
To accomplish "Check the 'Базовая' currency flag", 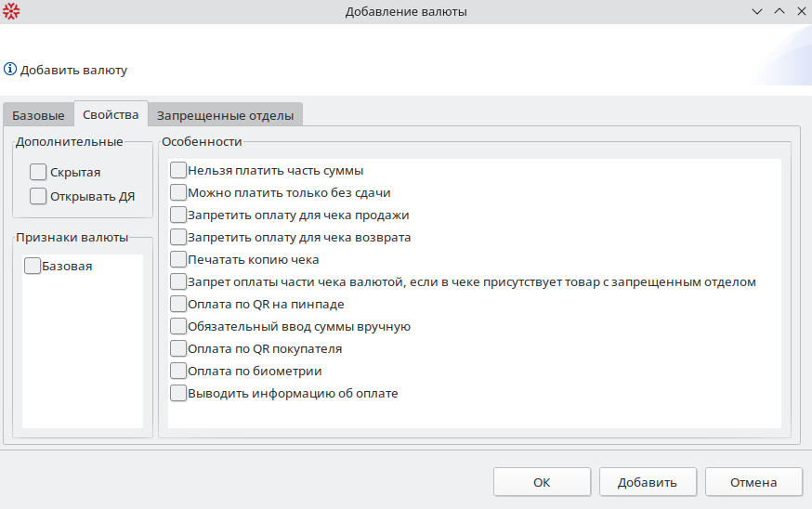I will (33, 267).
